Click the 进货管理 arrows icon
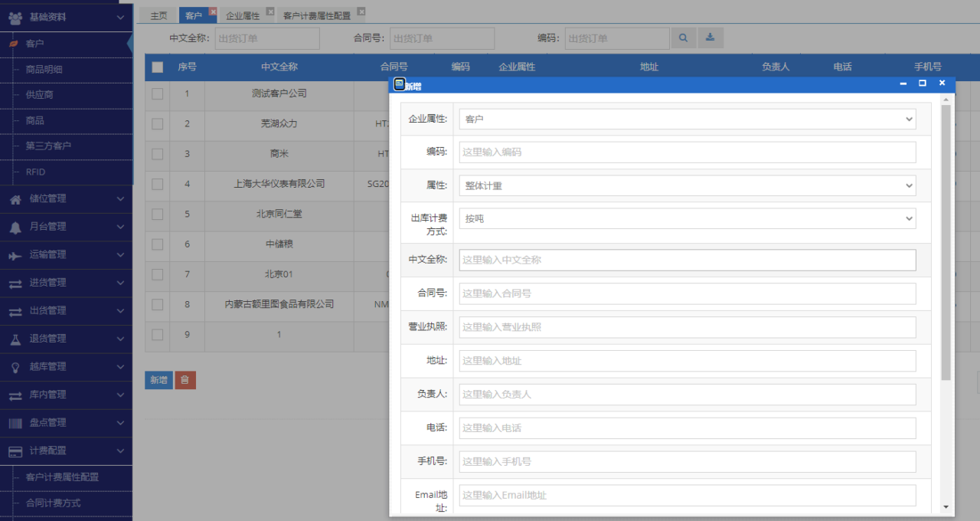The image size is (980, 521). 15,283
